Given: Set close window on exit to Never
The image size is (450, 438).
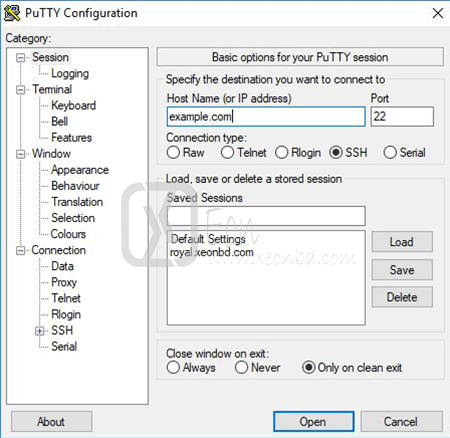Looking at the screenshot, I should coord(241,368).
